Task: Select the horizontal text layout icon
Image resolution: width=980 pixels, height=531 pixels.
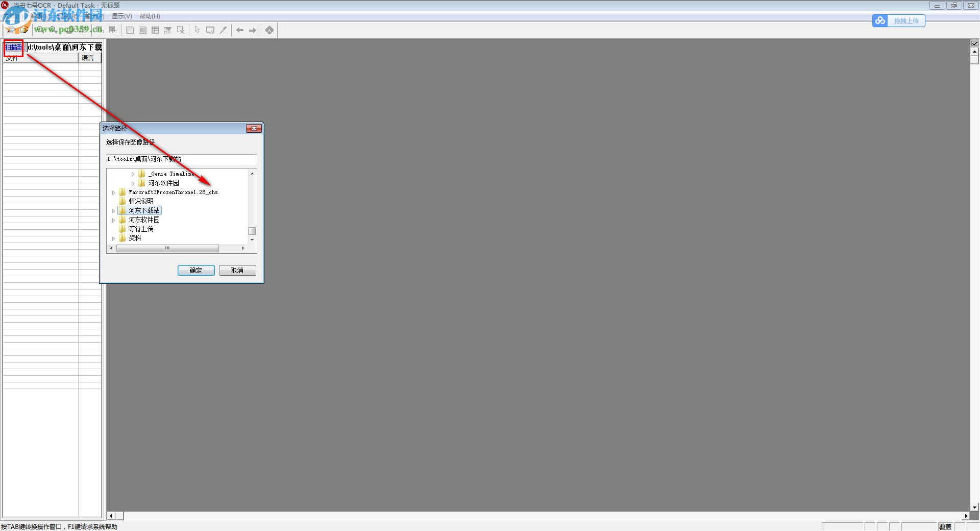Action: 130,30
